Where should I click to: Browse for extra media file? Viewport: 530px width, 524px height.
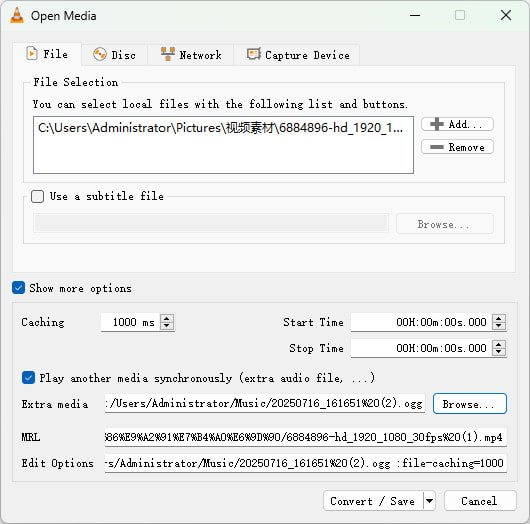(470, 404)
